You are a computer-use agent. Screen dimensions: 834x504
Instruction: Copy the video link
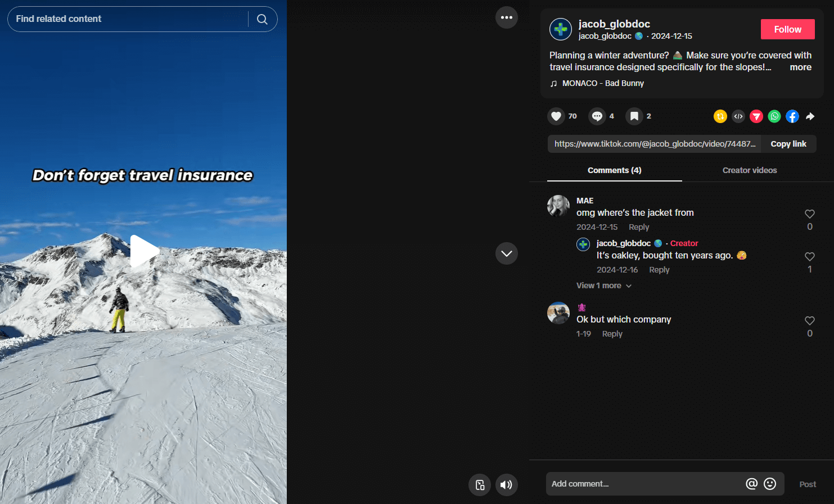788,143
